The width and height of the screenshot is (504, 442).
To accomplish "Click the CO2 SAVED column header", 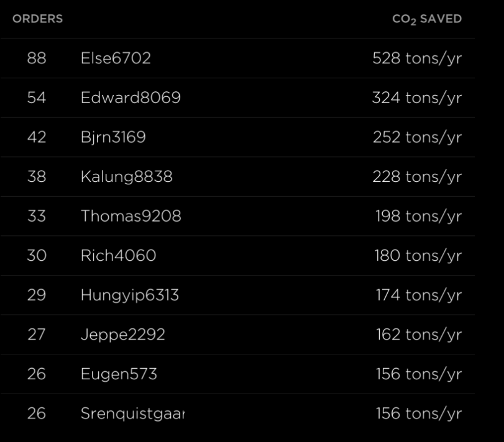I will [427, 19].
